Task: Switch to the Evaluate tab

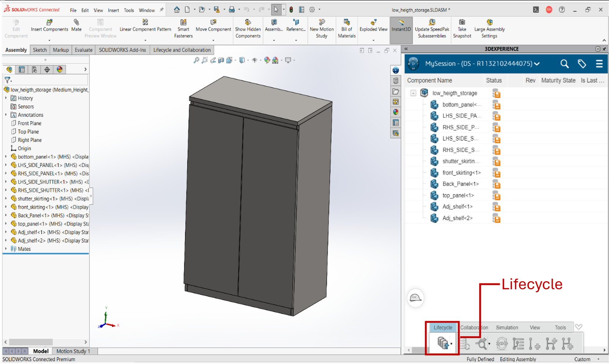Action: (x=84, y=50)
